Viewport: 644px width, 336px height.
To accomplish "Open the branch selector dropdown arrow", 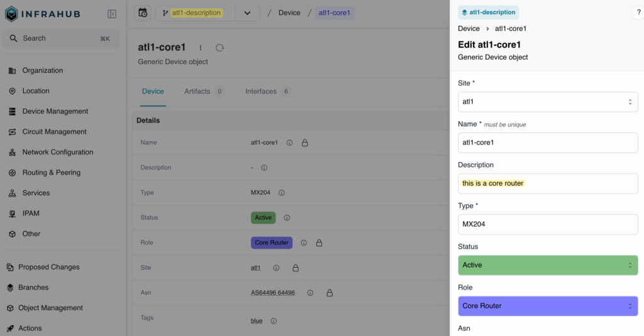I will tap(247, 13).
